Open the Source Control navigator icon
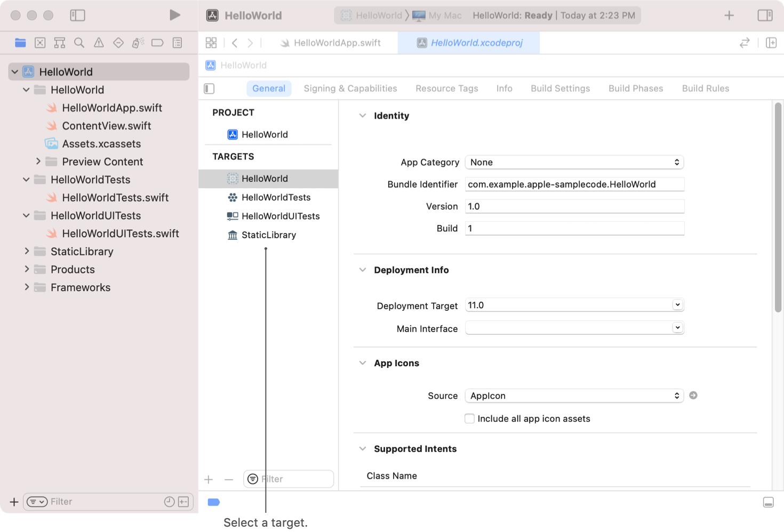784x532 pixels. pos(40,43)
